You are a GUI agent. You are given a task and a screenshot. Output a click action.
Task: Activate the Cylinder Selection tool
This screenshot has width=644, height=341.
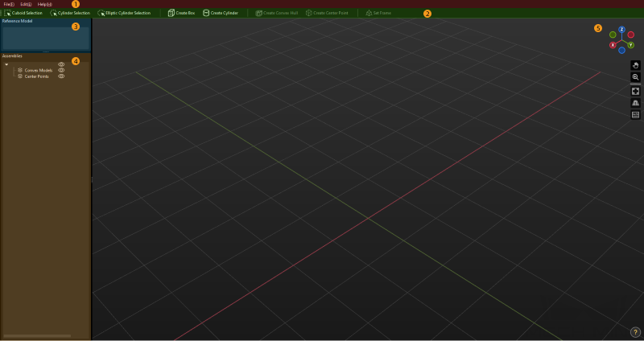pos(70,13)
